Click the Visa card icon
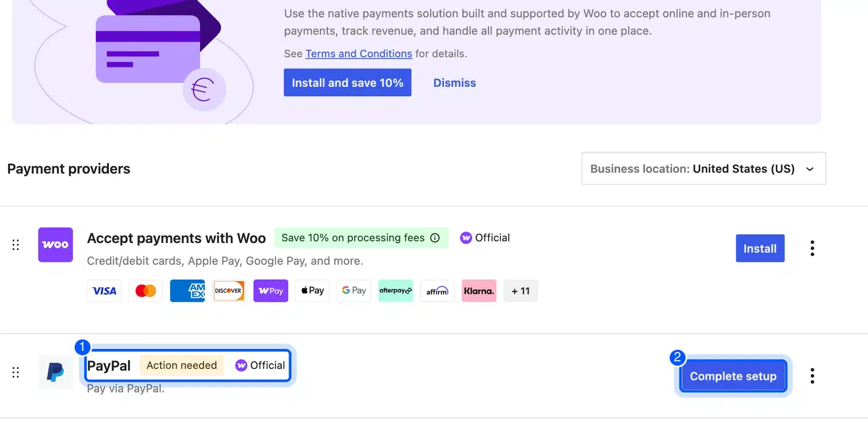This screenshot has width=868, height=434. [104, 291]
